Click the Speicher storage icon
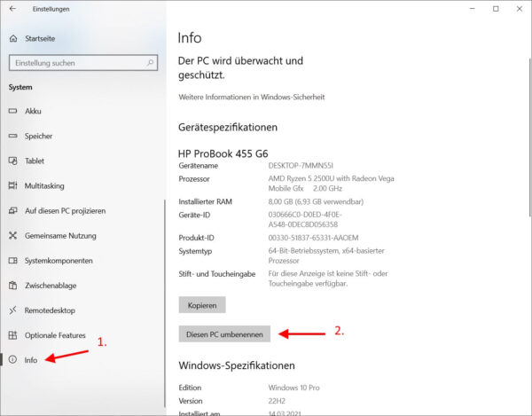Viewport: 532px width, 416px height. click(x=12, y=136)
